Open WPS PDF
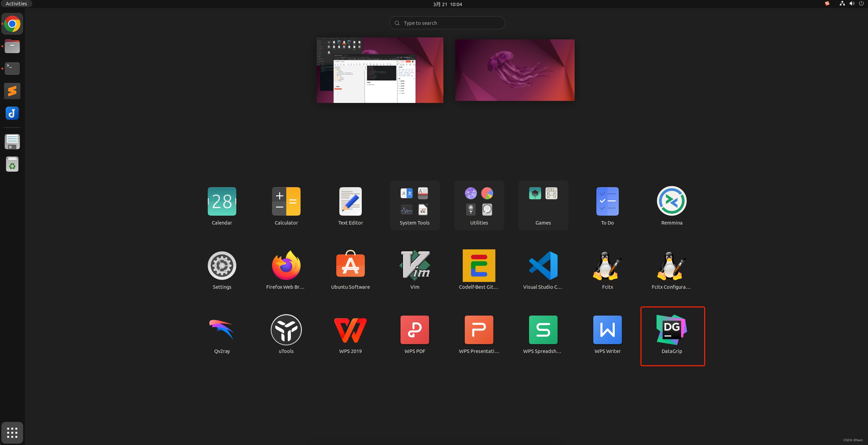 [414, 334]
